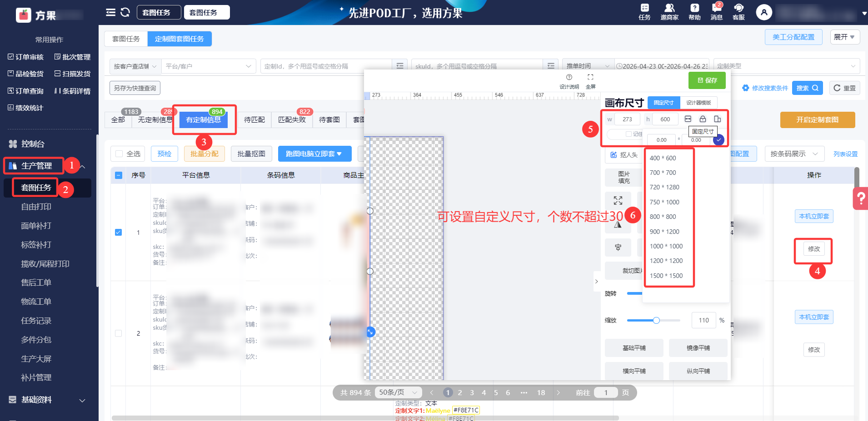The width and height of the screenshot is (868, 421).
Task: Click the 美工分配配置 button
Action: tap(793, 37)
